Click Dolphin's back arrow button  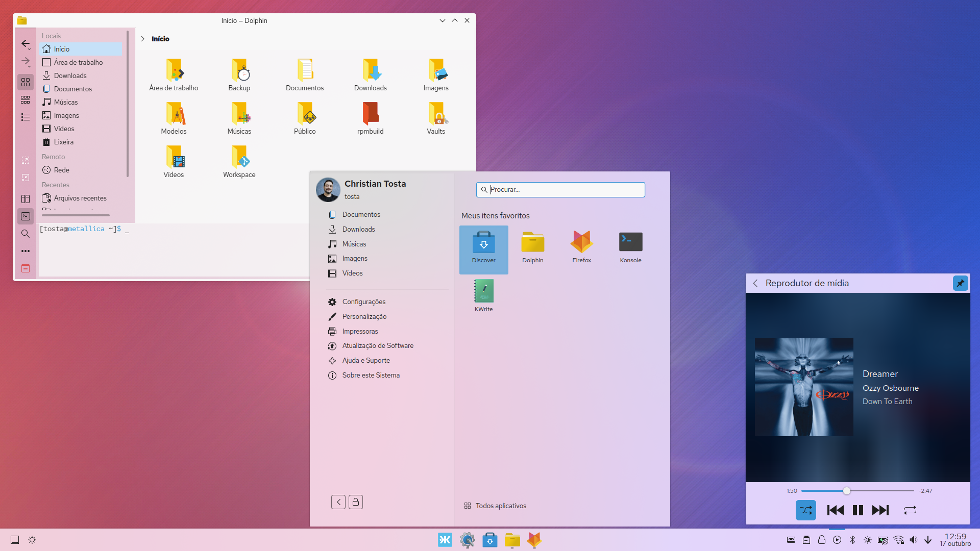click(25, 43)
